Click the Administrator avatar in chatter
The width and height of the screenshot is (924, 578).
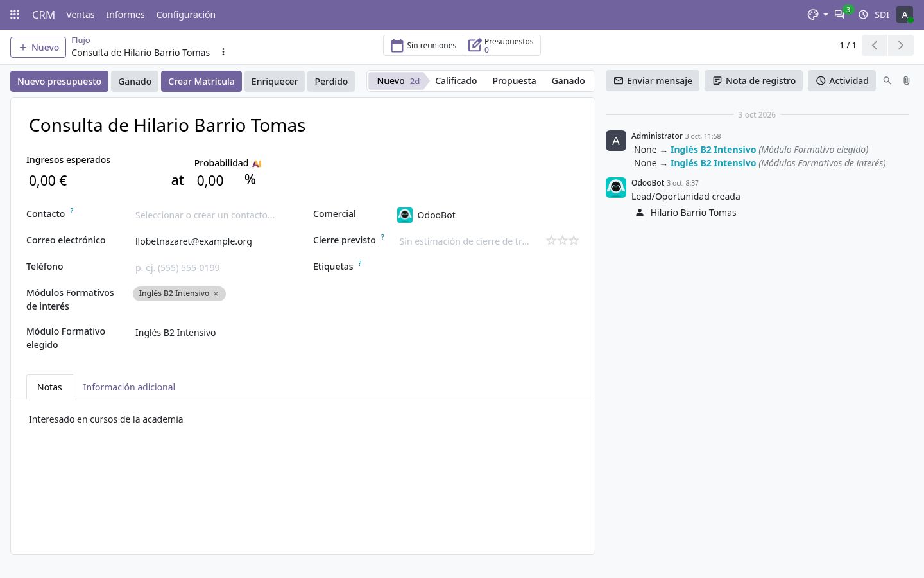click(x=616, y=141)
